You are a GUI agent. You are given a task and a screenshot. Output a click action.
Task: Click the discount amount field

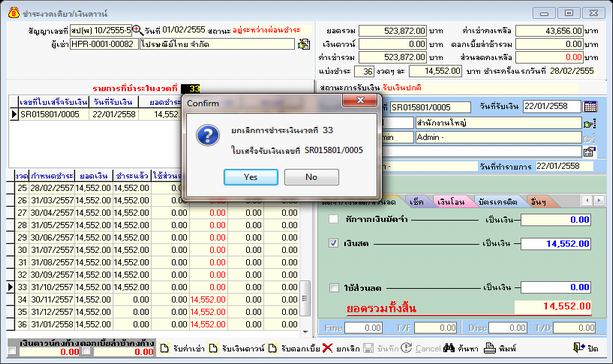point(556,287)
